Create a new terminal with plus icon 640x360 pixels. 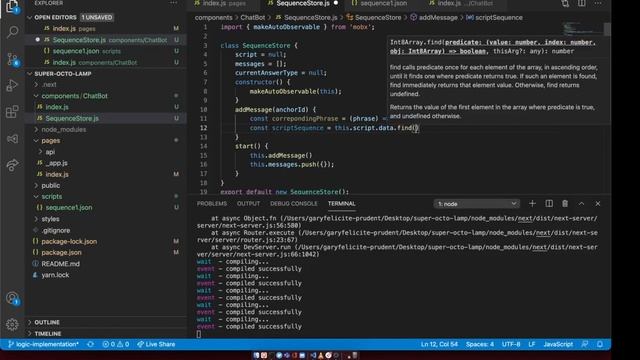point(532,203)
